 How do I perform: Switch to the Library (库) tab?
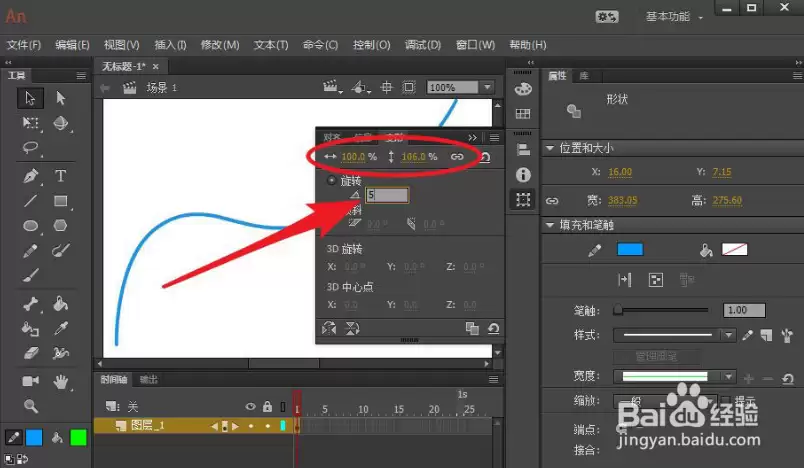[x=584, y=76]
